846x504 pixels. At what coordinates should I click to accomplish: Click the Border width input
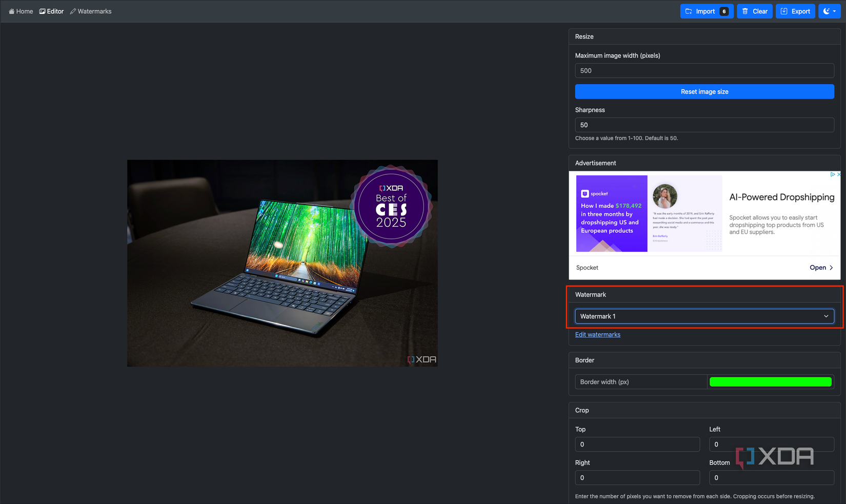[x=641, y=382]
